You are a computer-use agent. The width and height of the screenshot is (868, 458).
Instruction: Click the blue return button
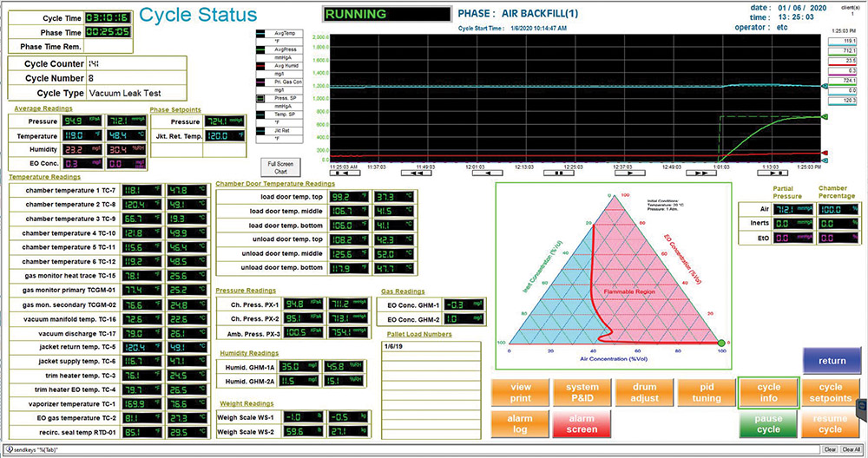(831, 360)
